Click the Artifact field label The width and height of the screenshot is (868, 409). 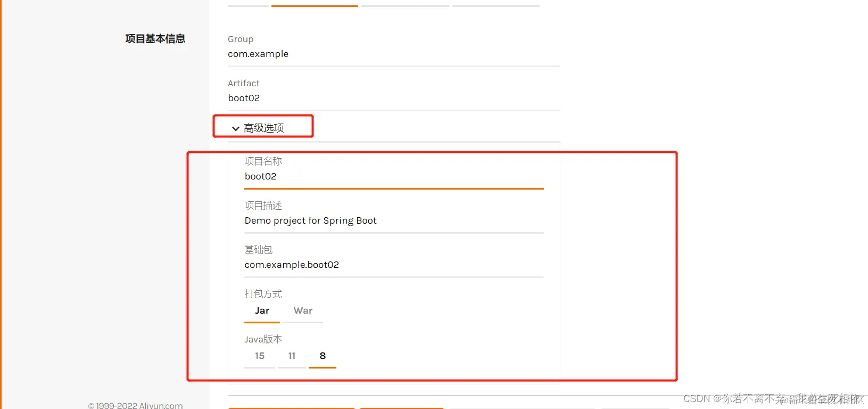click(244, 84)
